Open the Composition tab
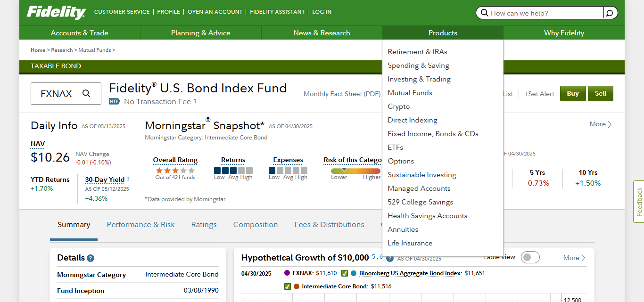This screenshot has height=302, width=644. click(256, 225)
